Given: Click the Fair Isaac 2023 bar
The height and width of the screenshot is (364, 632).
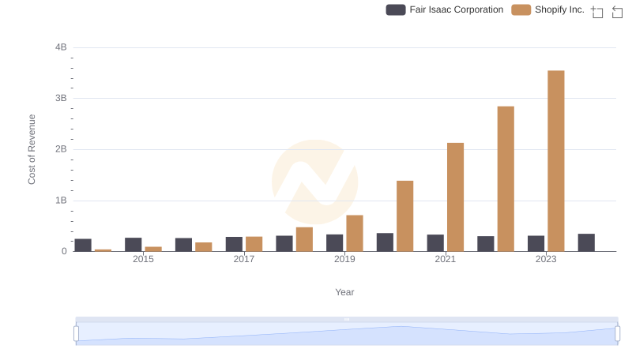Looking at the screenshot, I should pyautogui.click(x=536, y=244).
